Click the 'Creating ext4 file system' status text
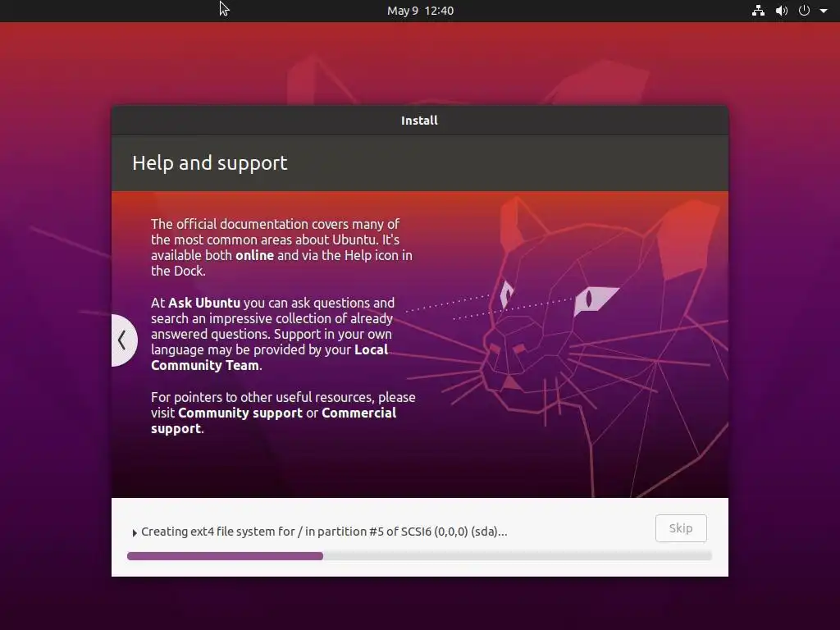 324,532
